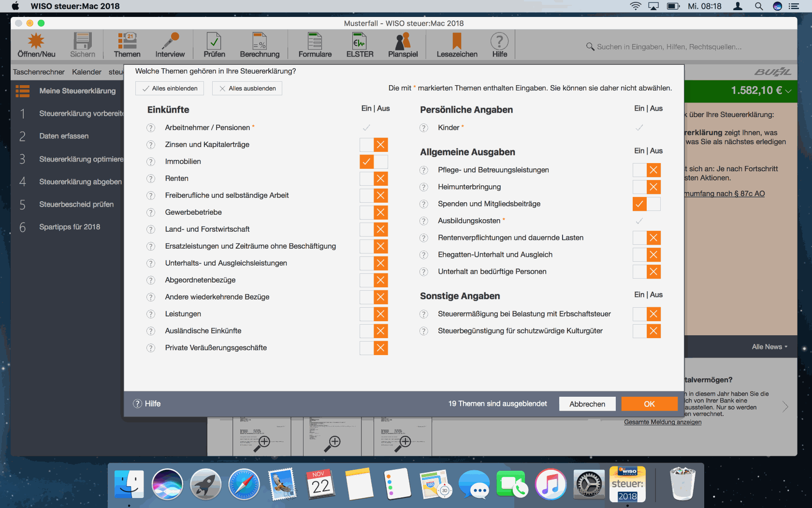This screenshot has height=508, width=812.
Task: Open Spotlight search in menu bar
Action: (x=759, y=6)
